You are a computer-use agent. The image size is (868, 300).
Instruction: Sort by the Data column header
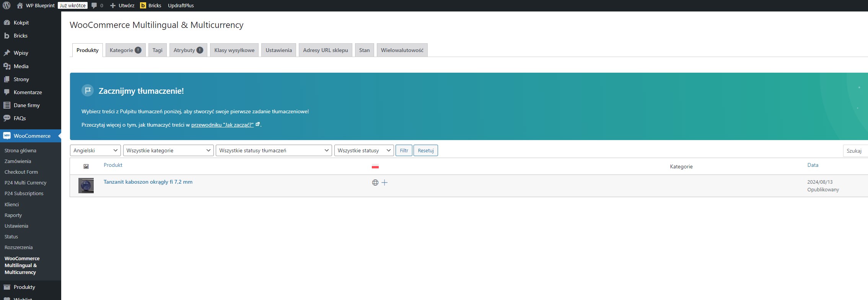click(x=813, y=165)
